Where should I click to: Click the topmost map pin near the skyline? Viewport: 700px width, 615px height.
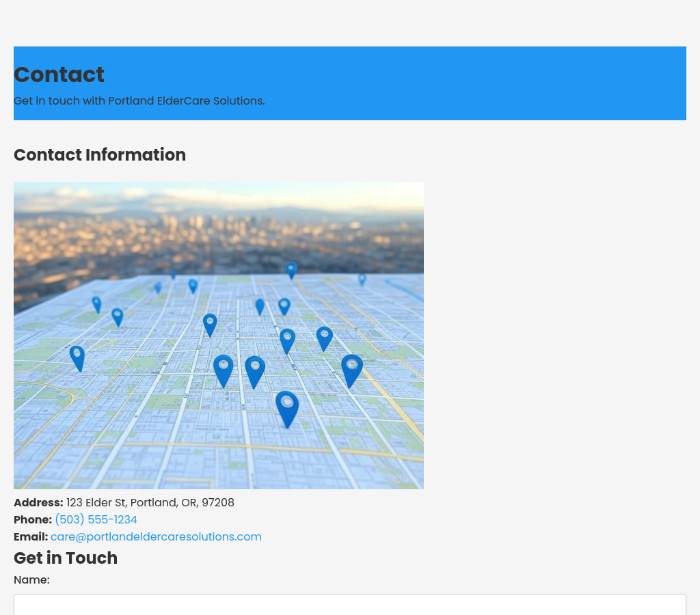pos(291,269)
